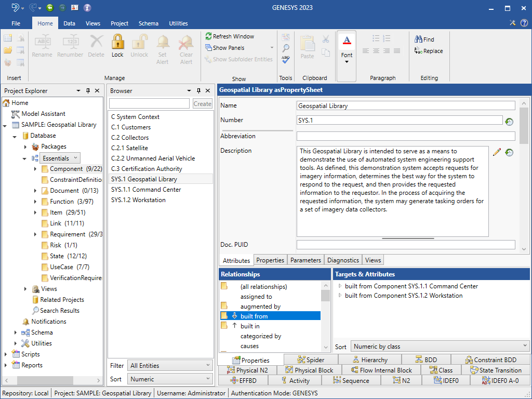This screenshot has width=532, height=399.
Task: Open the Utilities ribbon tab
Action: pyautogui.click(x=179, y=23)
